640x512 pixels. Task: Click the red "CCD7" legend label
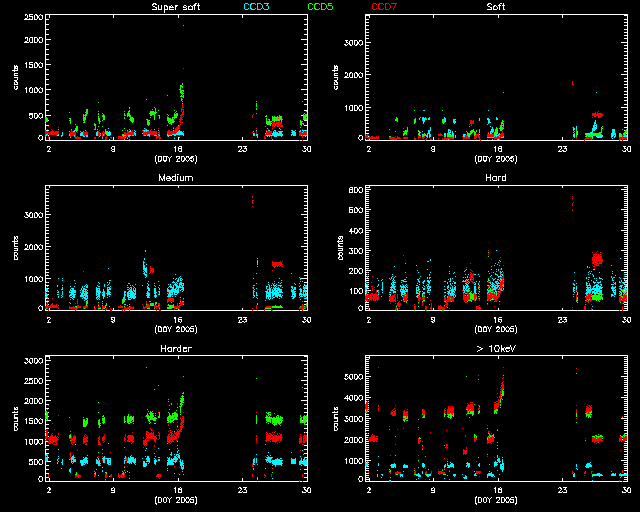(x=384, y=7)
